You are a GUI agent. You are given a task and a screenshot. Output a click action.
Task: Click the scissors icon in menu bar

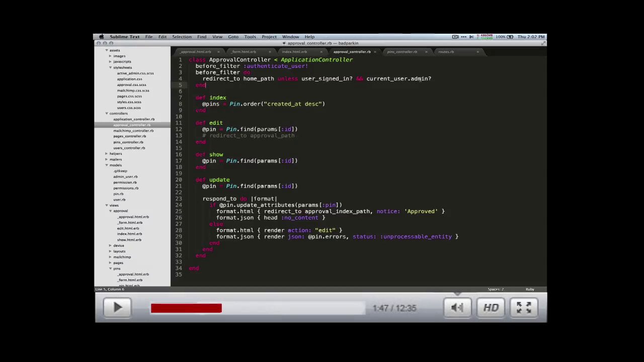(x=471, y=37)
